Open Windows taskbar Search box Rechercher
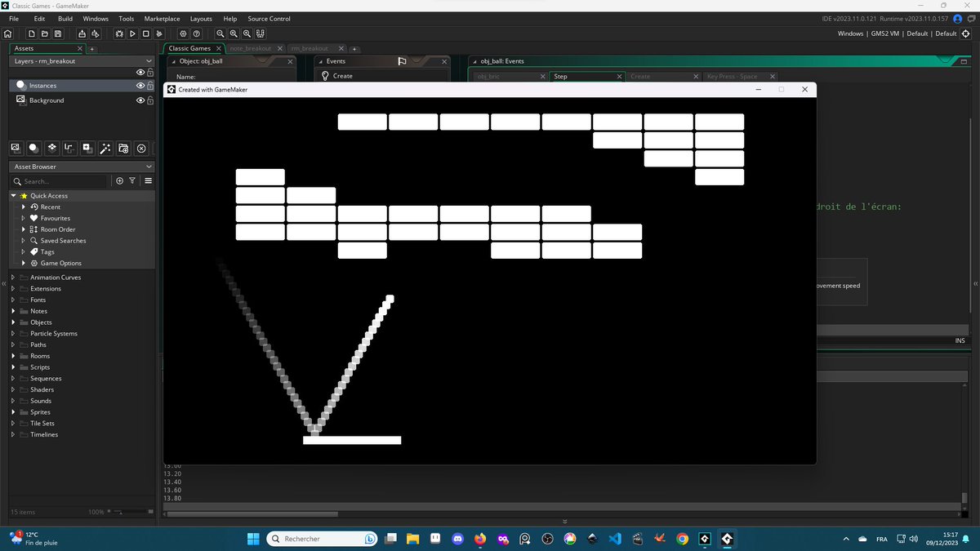Screen dimensions: 980x551 [323, 539]
